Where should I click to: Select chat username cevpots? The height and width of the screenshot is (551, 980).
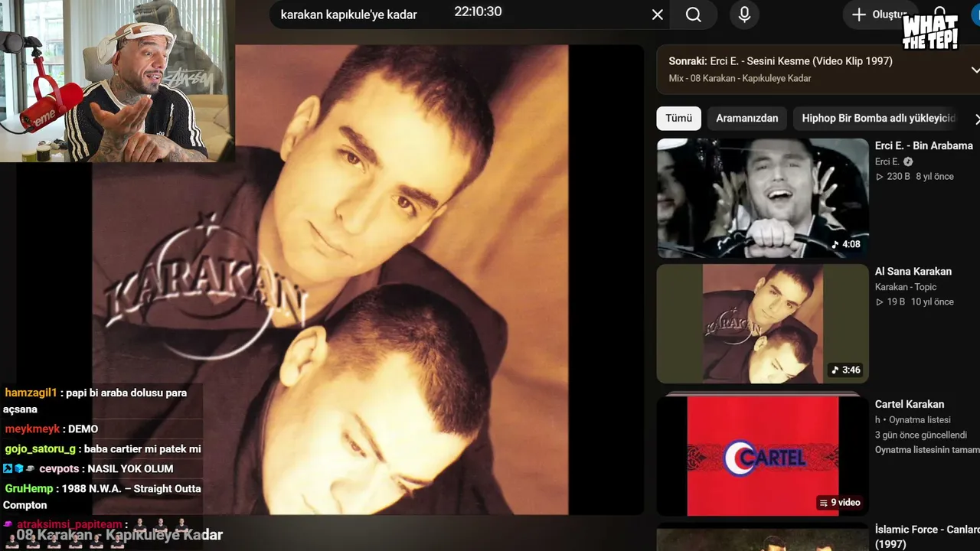coord(60,469)
